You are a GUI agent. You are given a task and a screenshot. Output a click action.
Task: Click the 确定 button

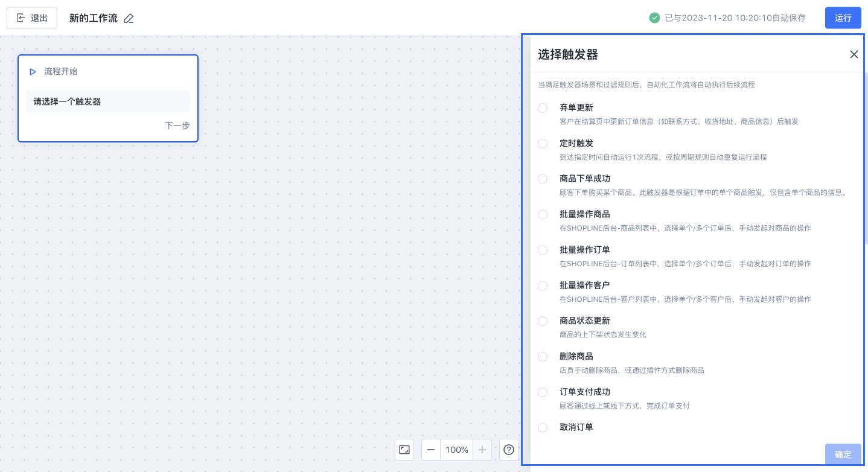point(843,454)
